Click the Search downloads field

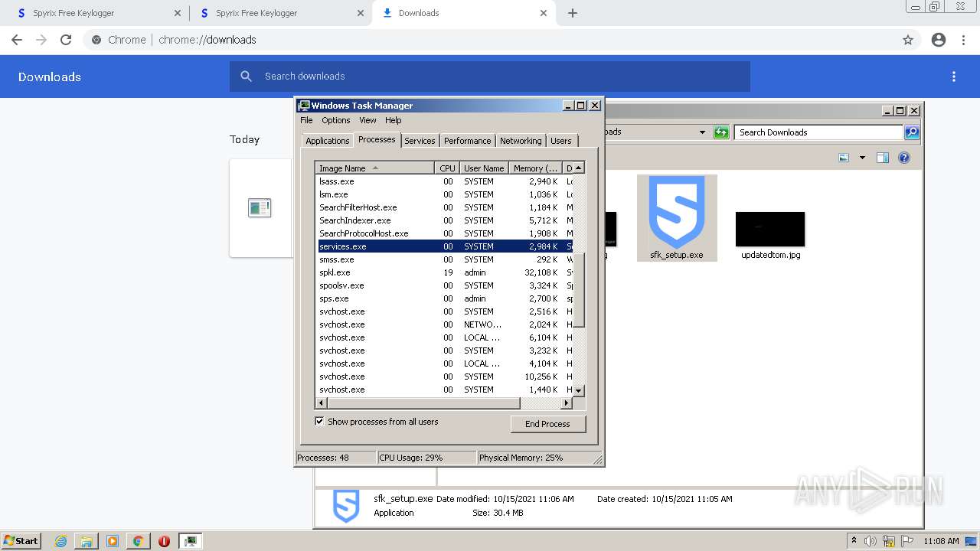click(x=490, y=77)
